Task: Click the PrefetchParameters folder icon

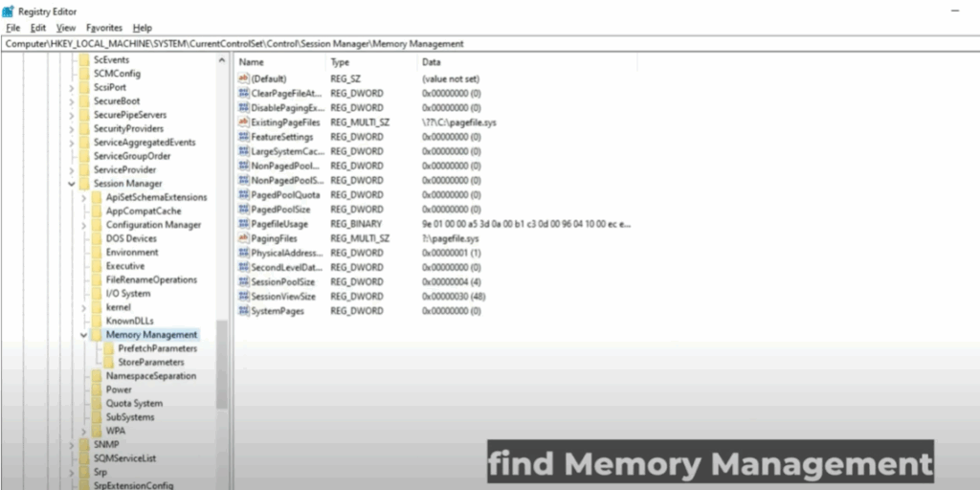Action: [109, 348]
